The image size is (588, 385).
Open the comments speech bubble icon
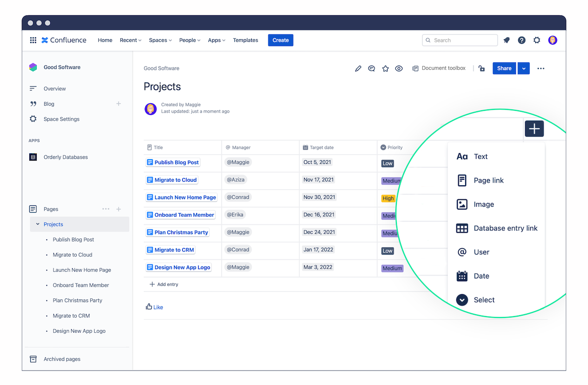[x=372, y=68]
